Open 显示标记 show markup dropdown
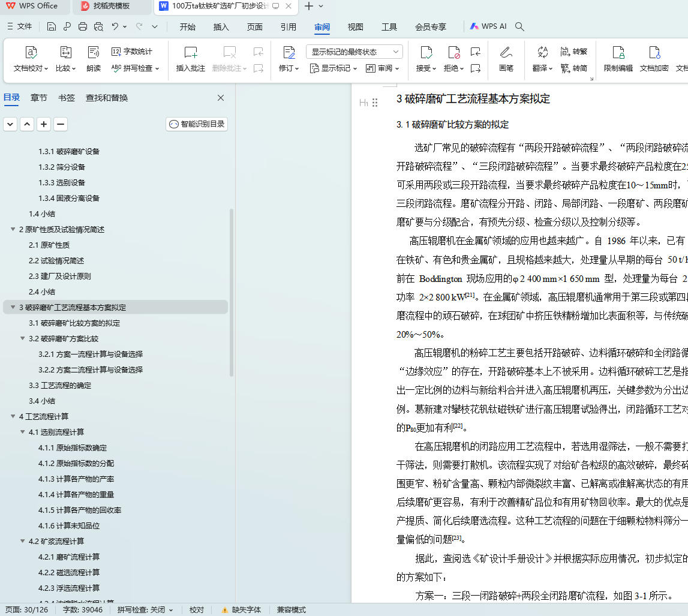Screen dimensions: 688x616 [334, 68]
